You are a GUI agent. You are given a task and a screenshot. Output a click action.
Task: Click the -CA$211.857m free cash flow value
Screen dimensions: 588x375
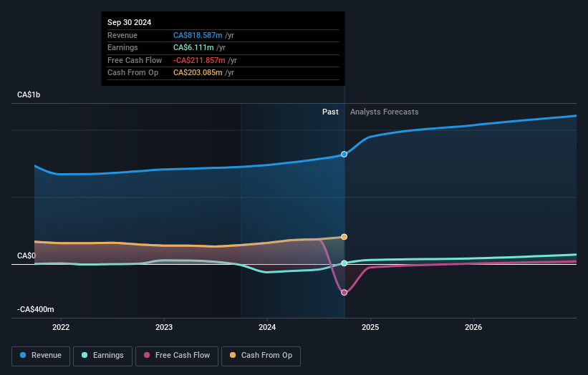tap(199, 60)
